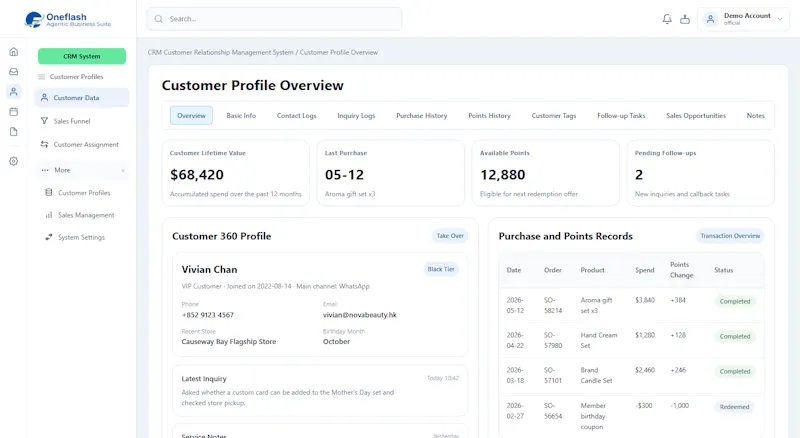Open the settings gear in left rail
The height and width of the screenshot is (438, 800).
coord(14,161)
